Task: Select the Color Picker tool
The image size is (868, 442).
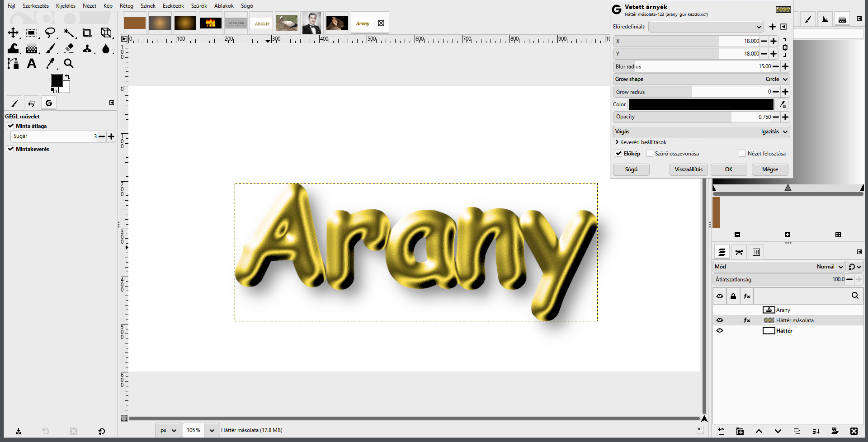Action: (50, 63)
